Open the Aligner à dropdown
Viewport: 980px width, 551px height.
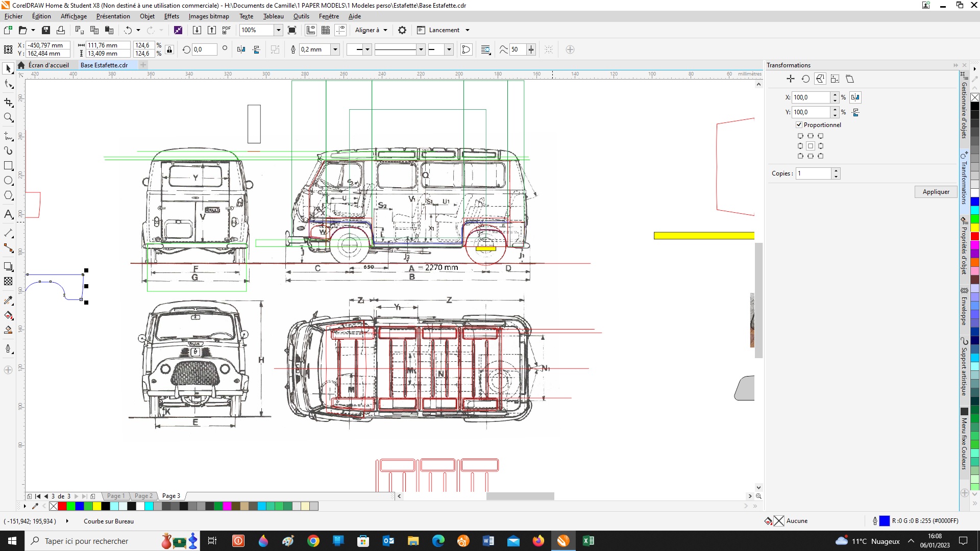(371, 30)
